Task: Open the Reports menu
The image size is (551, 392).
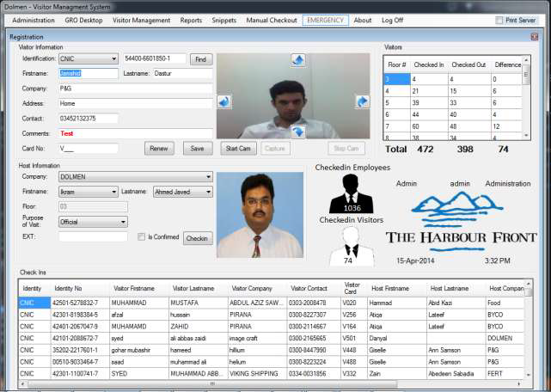Action: (x=191, y=21)
